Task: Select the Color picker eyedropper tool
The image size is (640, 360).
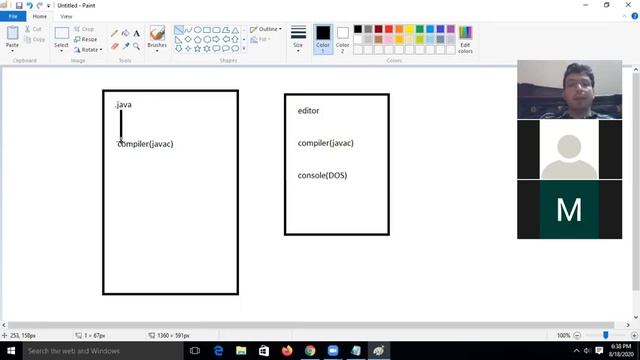Action: point(126,46)
